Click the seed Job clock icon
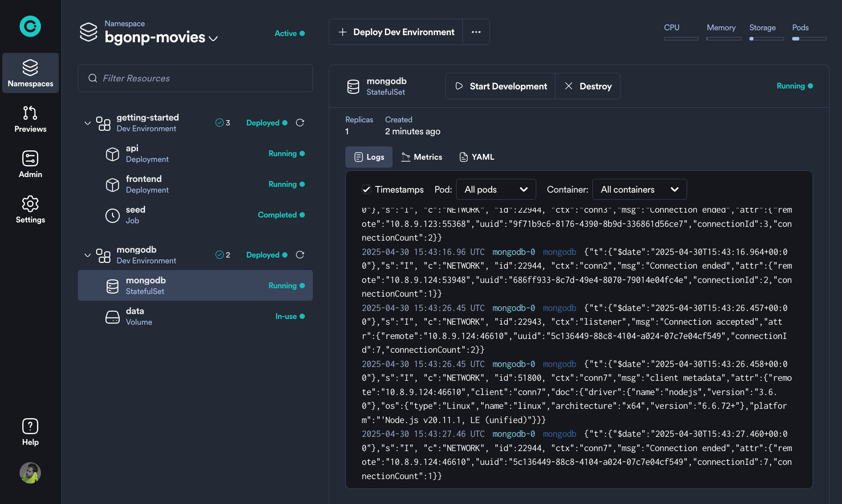This screenshot has height=504, width=842. pos(112,215)
